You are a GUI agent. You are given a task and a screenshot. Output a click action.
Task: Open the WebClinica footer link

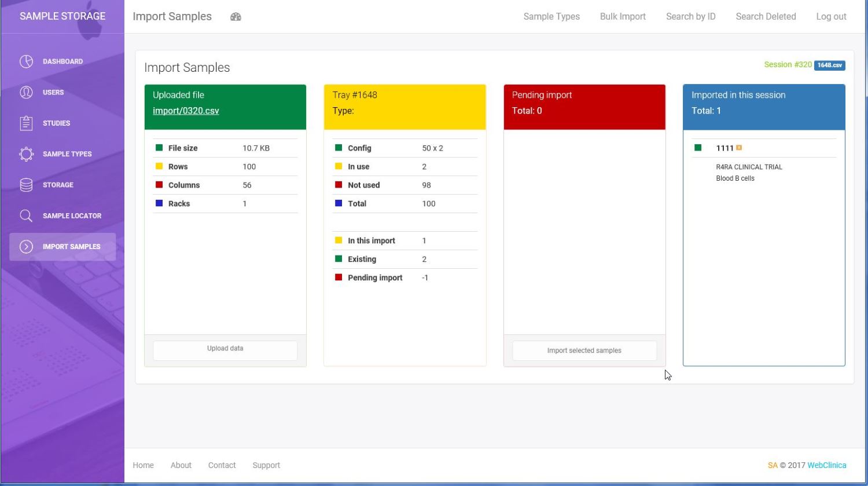826,465
